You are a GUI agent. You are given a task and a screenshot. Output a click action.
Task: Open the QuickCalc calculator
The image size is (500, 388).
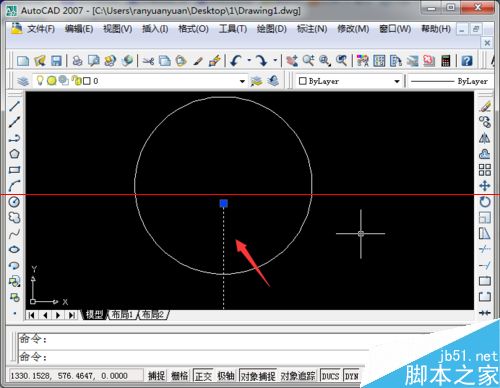pos(446,61)
